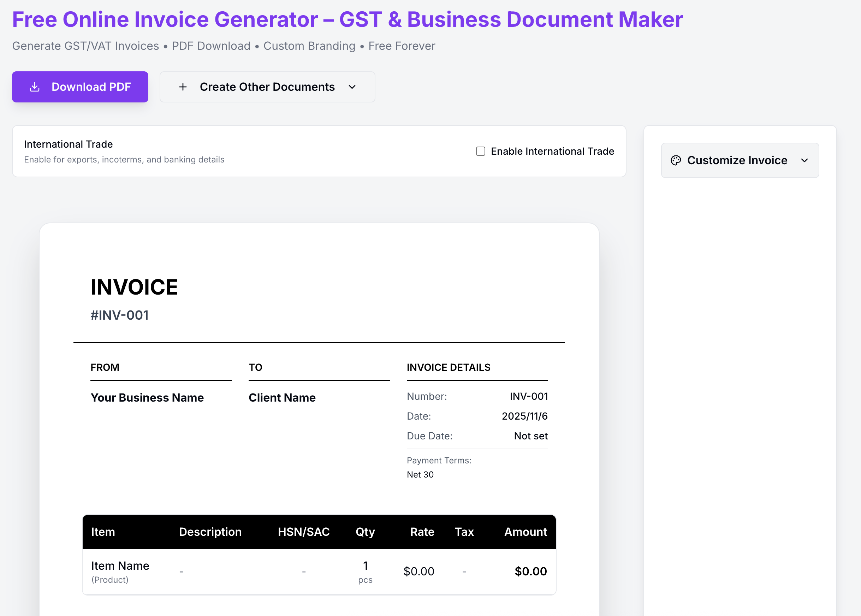The height and width of the screenshot is (616, 861).
Task: Click the quantity 1 pcs cell
Action: (365, 571)
